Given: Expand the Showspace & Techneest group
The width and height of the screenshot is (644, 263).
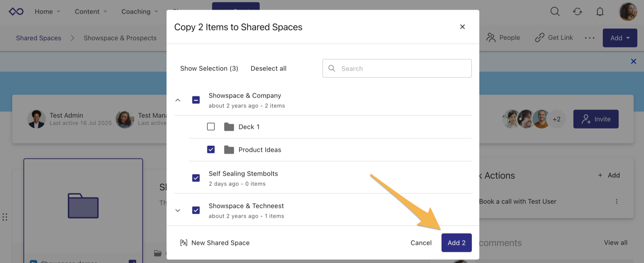Looking at the screenshot, I should 178,210.
